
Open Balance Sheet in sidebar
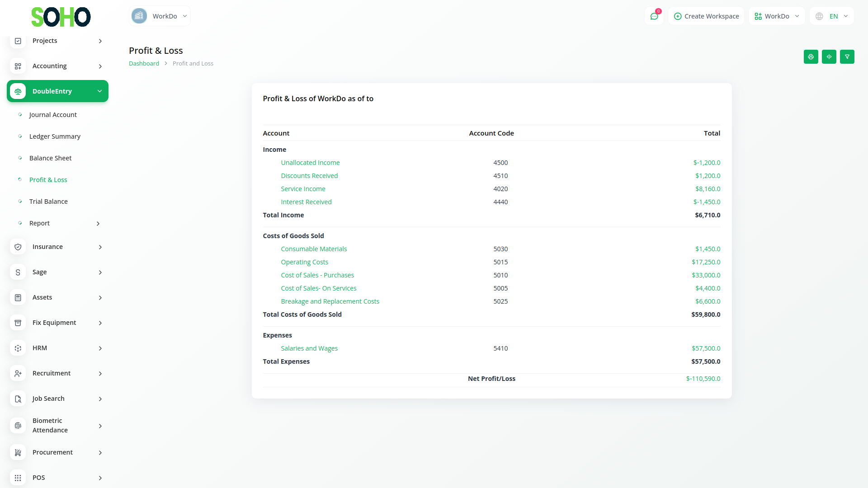pos(50,158)
